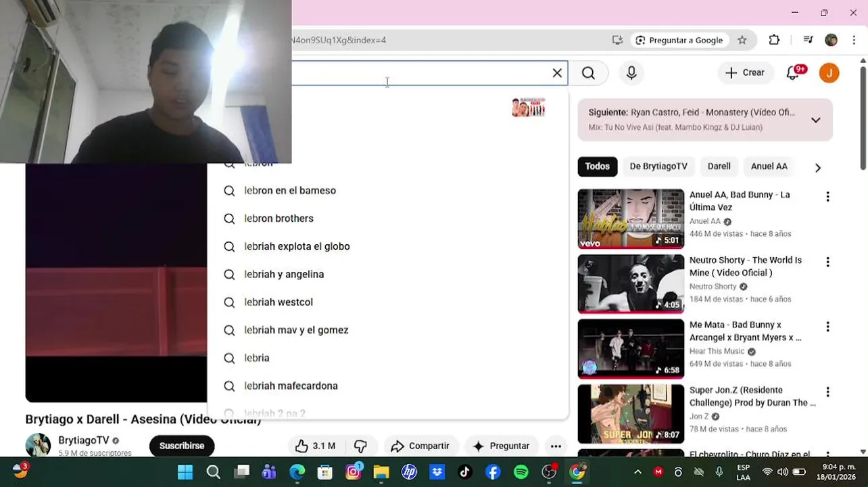The image size is (868, 487).
Task: Open the BrytiagoTV channel name
Action: [x=83, y=440]
